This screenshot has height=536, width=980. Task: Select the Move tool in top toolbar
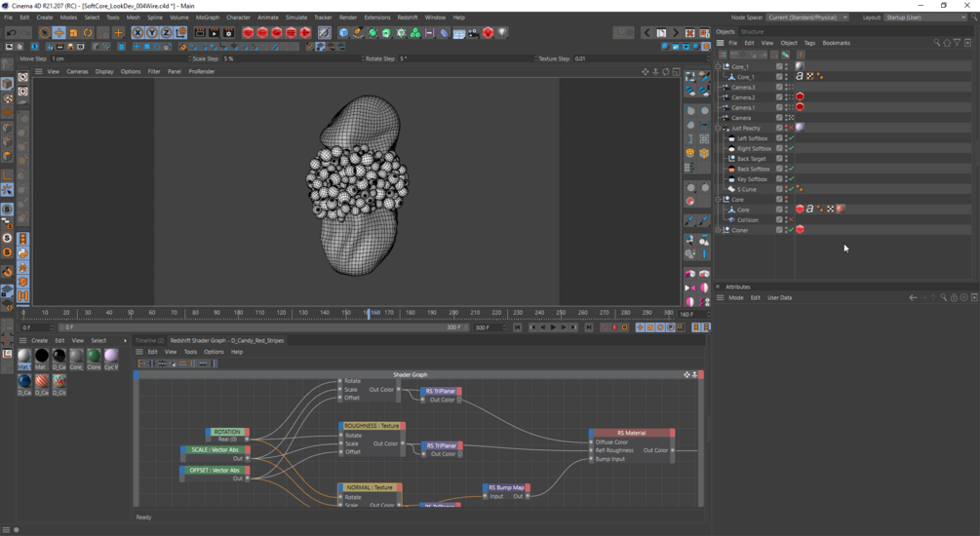[59, 32]
